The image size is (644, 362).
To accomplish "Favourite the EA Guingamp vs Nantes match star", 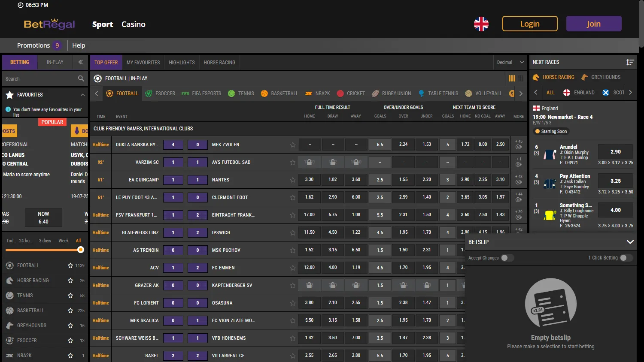I will [x=292, y=180].
